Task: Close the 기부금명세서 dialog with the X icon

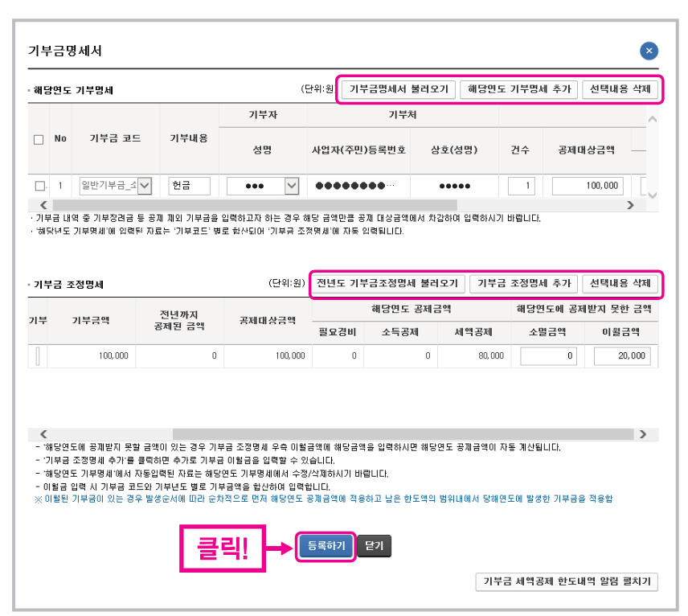Action: point(649,50)
